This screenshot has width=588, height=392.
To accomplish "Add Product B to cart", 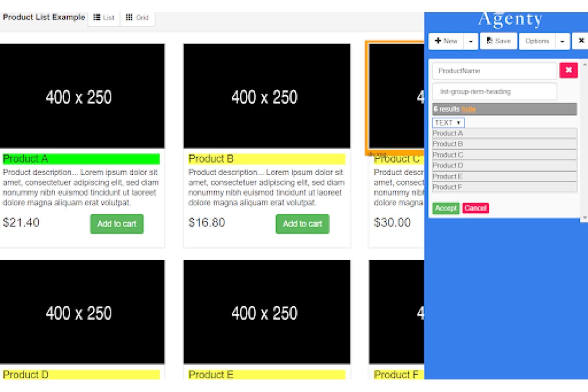I will pos(302,224).
